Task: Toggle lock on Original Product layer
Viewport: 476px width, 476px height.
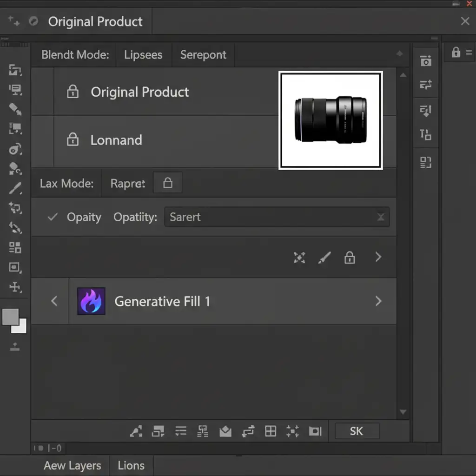Action: (73, 92)
